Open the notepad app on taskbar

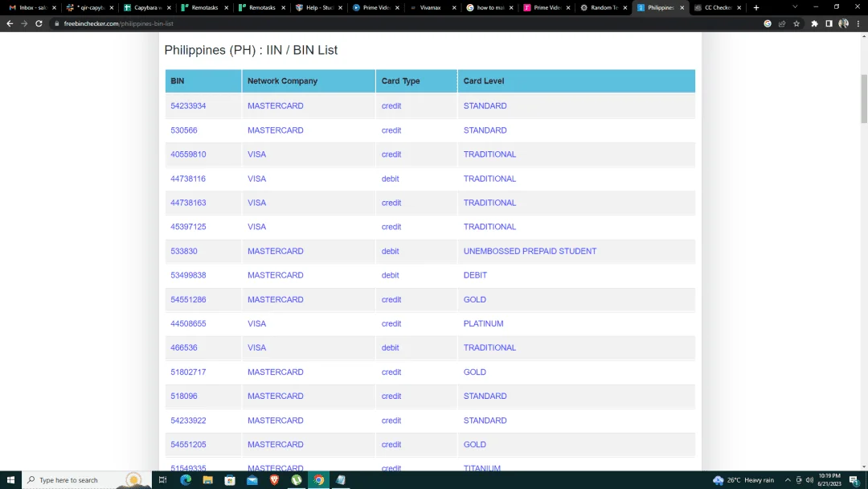341,480
